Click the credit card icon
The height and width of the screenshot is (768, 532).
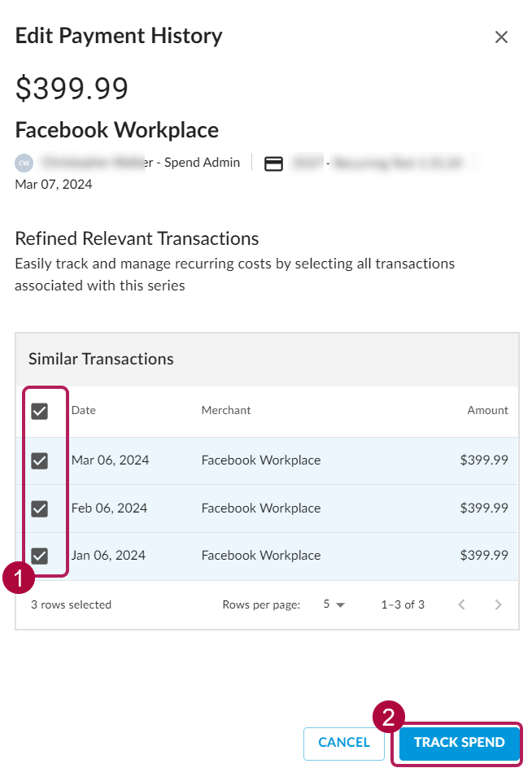click(x=274, y=164)
